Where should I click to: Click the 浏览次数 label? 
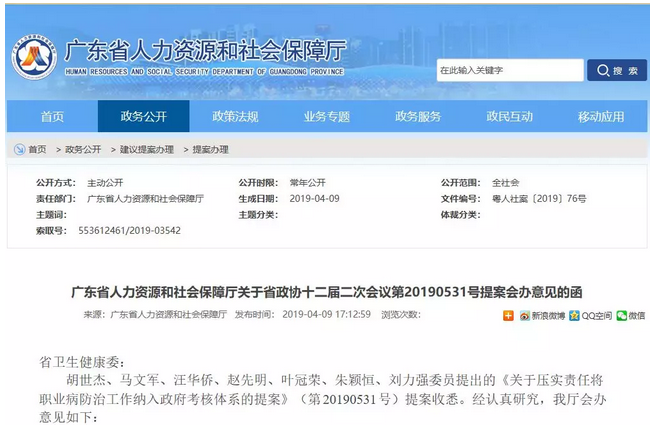[x=401, y=314]
